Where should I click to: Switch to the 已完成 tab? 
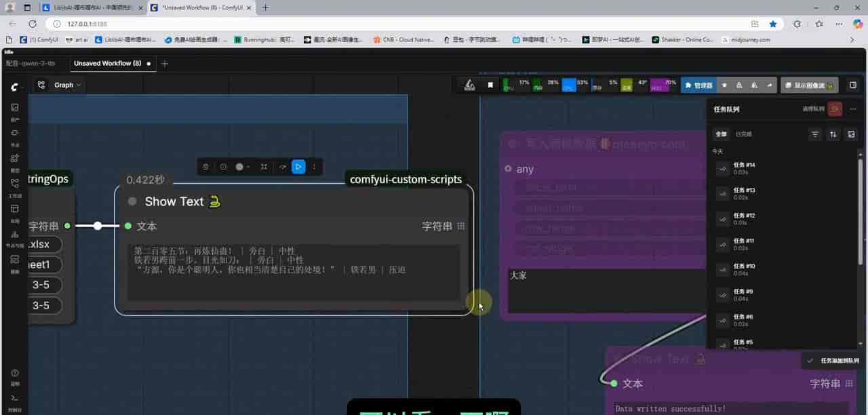tap(744, 134)
